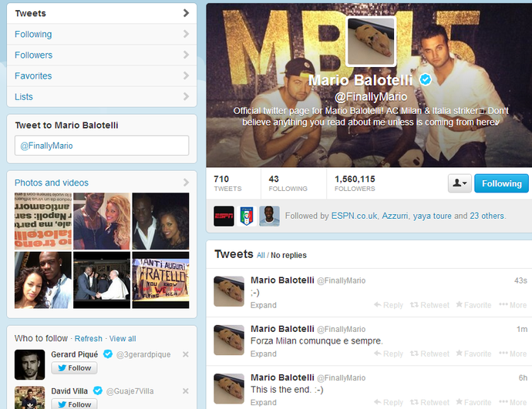View the 43 Following count
532x409 pixels.
pyautogui.click(x=288, y=183)
